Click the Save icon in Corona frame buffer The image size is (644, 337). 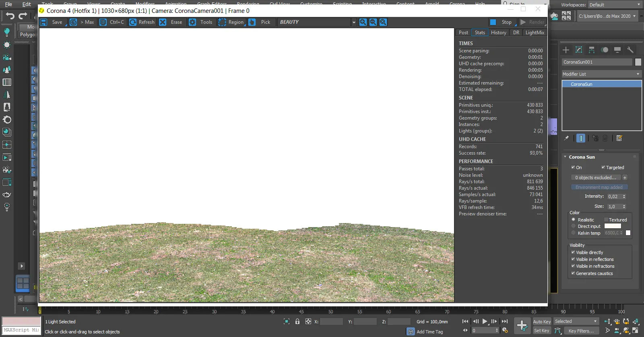click(43, 22)
